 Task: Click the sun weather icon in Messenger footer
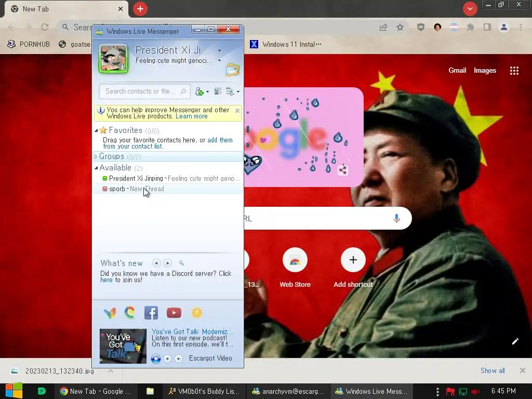point(197,313)
